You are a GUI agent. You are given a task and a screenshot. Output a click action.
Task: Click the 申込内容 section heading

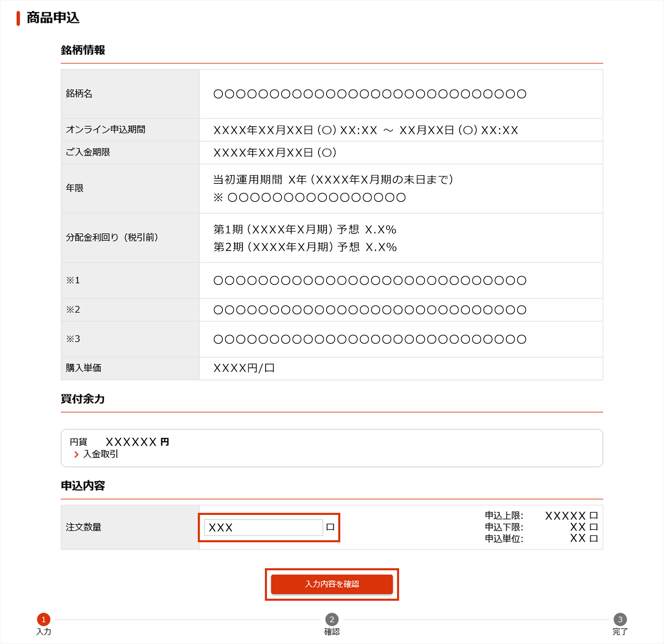coord(83,486)
